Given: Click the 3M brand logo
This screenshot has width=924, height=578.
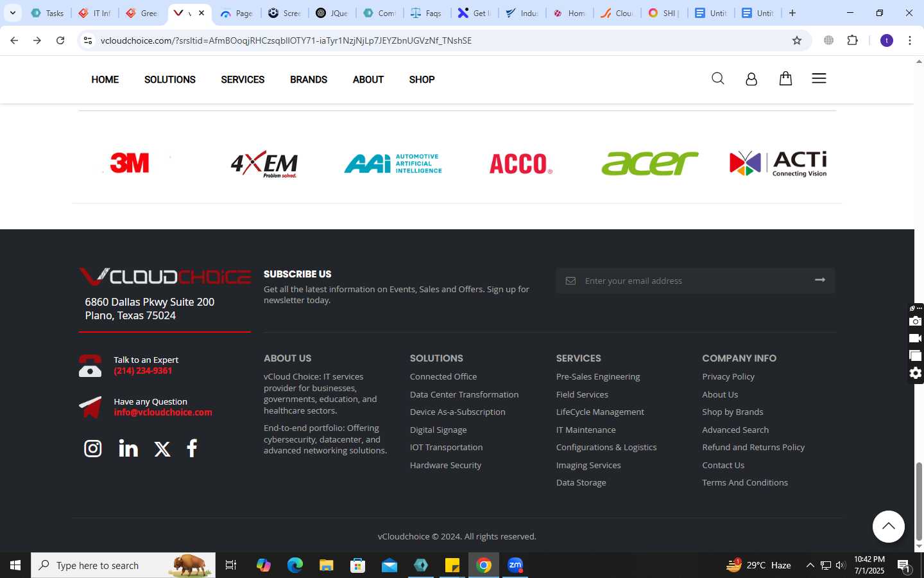Looking at the screenshot, I should tap(130, 163).
